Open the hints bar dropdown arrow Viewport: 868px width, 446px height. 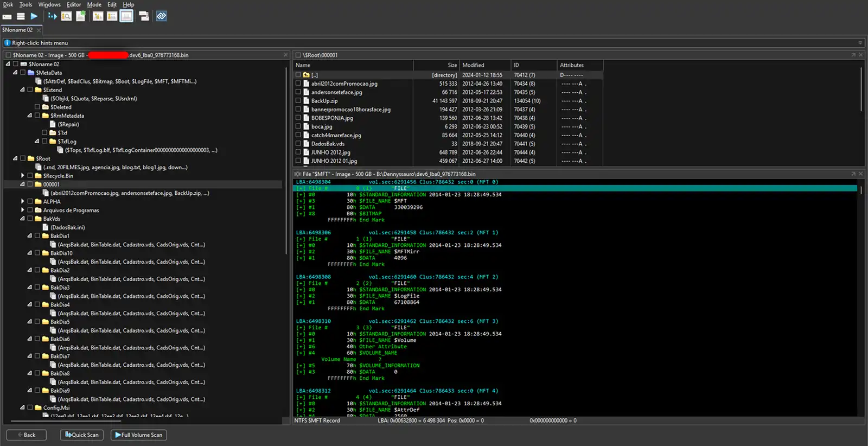point(860,43)
